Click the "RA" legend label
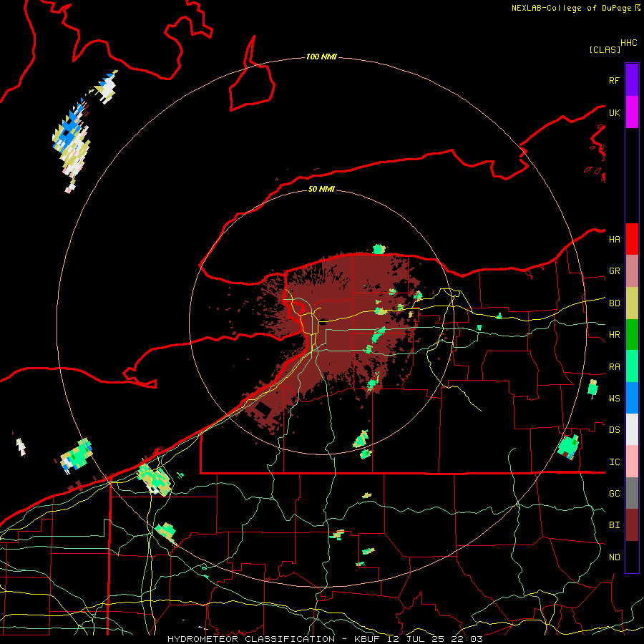The height and width of the screenshot is (644, 644). pyautogui.click(x=614, y=367)
